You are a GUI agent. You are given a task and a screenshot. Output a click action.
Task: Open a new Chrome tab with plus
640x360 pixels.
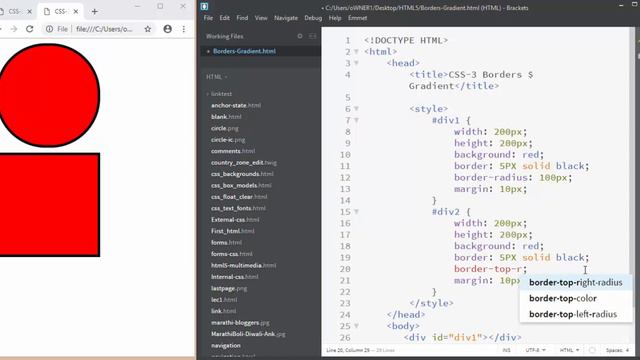(95, 11)
